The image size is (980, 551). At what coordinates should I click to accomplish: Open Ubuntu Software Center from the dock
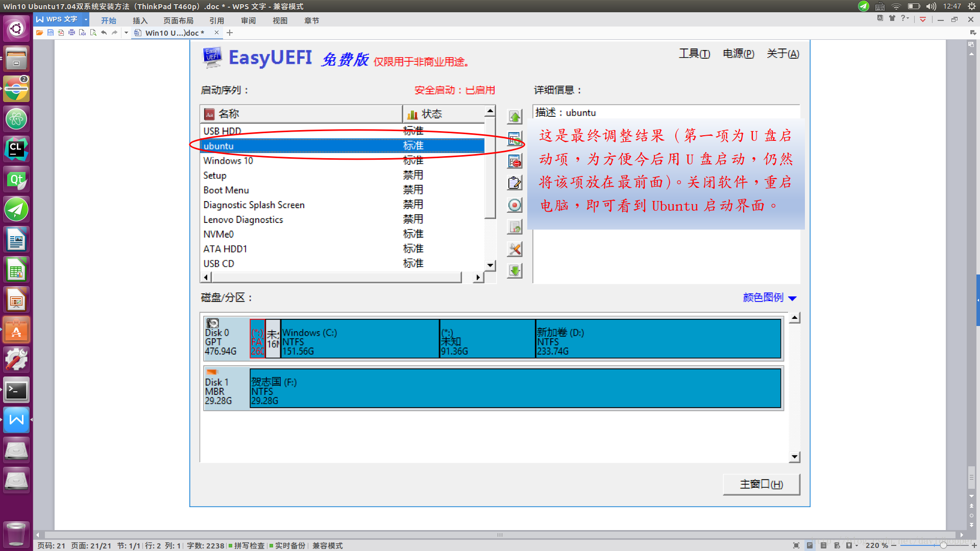coord(16,330)
